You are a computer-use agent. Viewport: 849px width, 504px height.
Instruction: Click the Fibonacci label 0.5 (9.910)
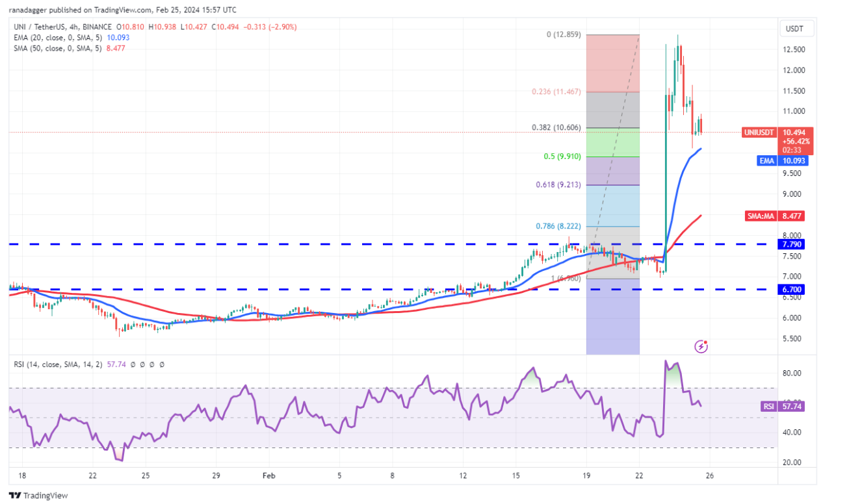pyautogui.click(x=563, y=156)
